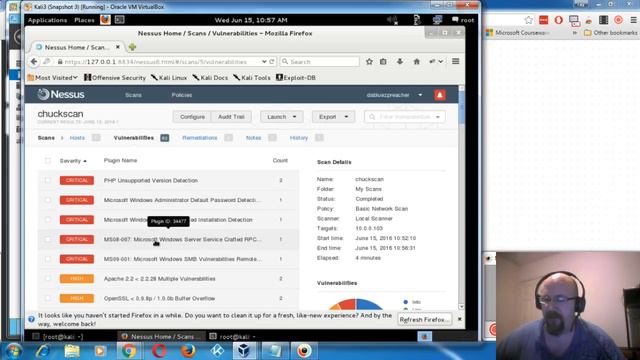Reload the page in Firefox
The image size is (640, 360).
[x=272, y=62]
